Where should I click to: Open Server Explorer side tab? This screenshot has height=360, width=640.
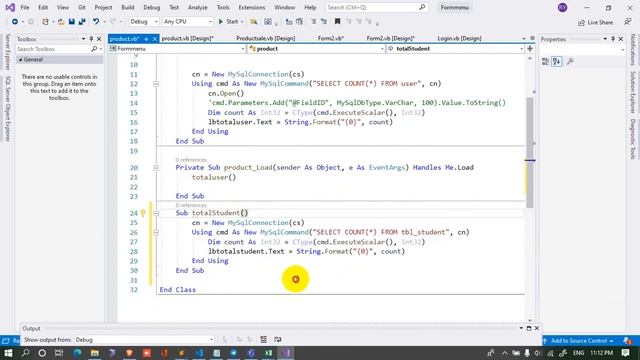point(7,52)
